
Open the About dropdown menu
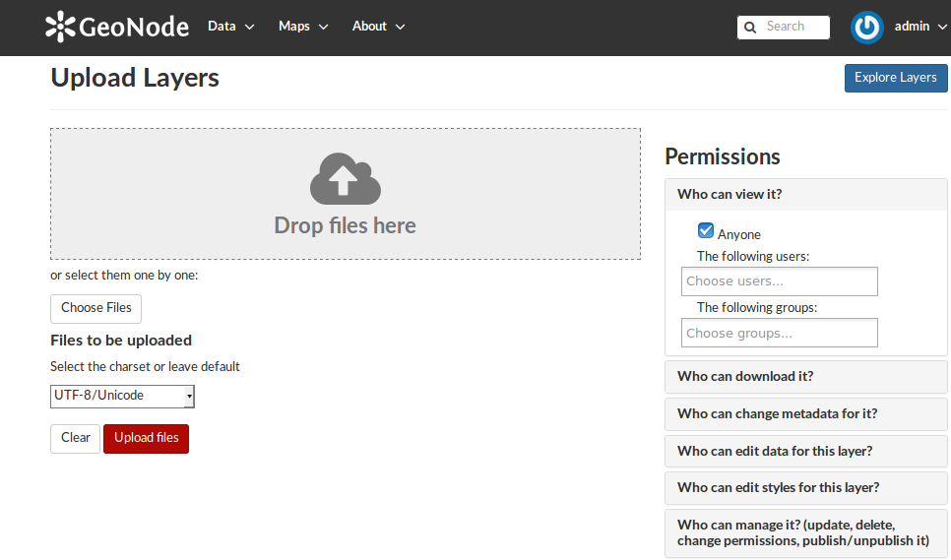378,27
